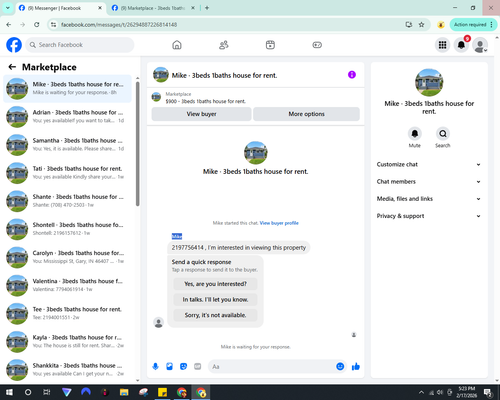Viewport: 500px width, 400px height.
Task: Click the More options button
Action: click(x=306, y=114)
